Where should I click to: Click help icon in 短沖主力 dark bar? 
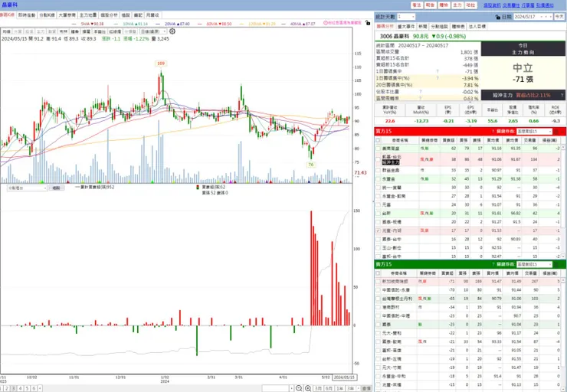(562, 96)
